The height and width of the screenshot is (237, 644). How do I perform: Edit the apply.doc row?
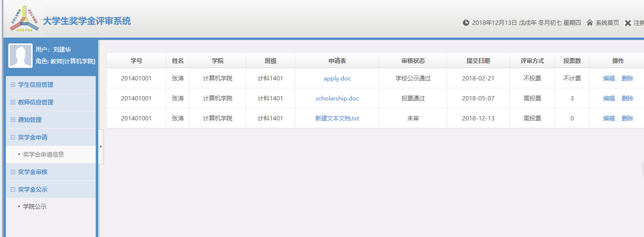tap(609, 78)
